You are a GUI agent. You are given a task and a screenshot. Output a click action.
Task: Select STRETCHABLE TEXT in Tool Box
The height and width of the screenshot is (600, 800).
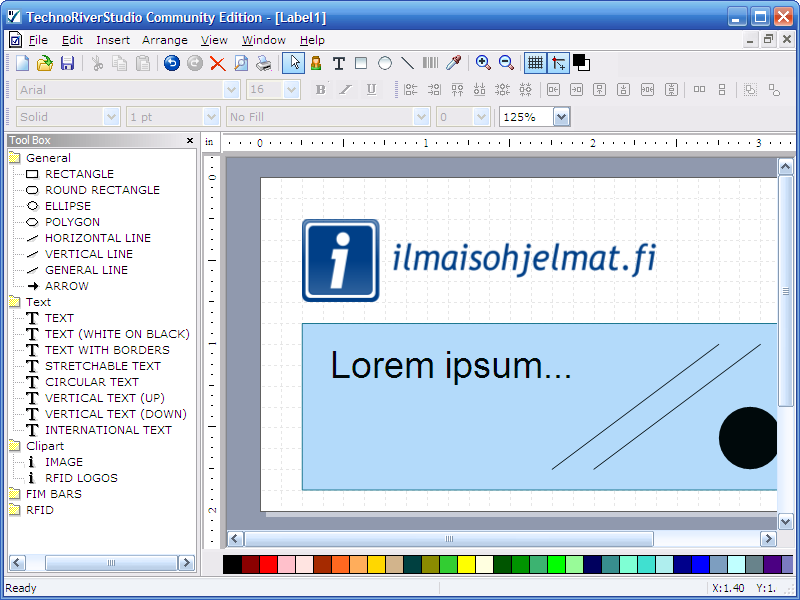[x=103, y=366]
